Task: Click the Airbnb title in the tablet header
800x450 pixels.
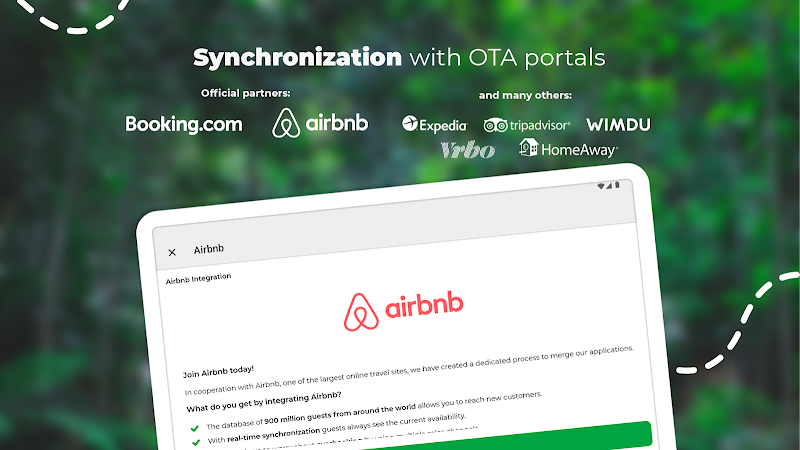Action: (x=208, y=249)
